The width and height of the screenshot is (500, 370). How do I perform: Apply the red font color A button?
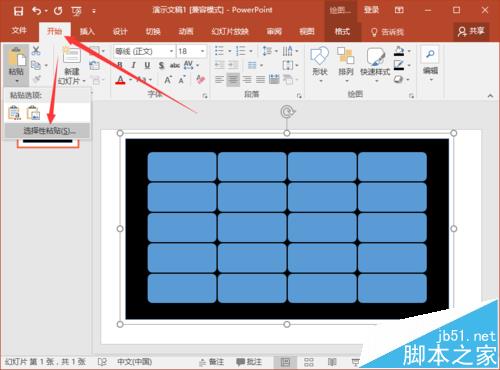coord(120,80)
